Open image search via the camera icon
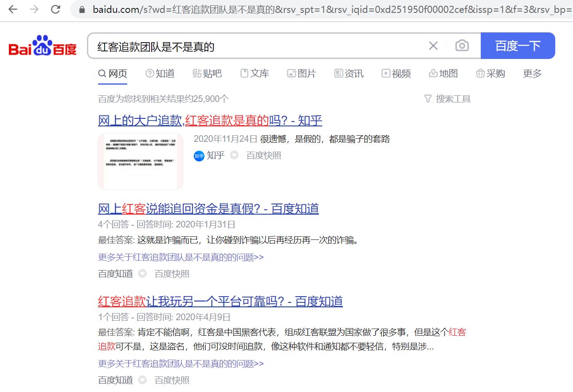Screen dimensions: 573x392 pyautogui.click(x=462, y=46)
